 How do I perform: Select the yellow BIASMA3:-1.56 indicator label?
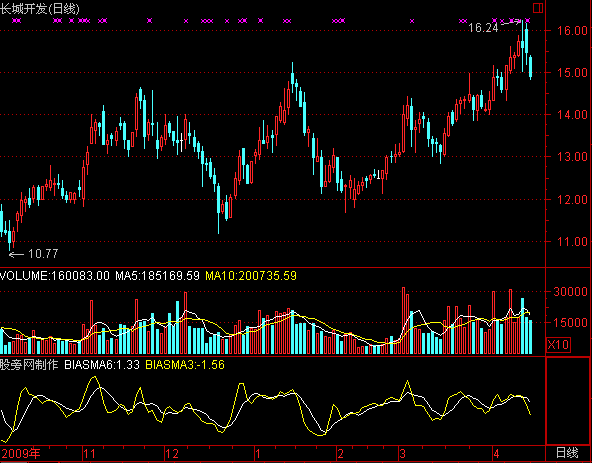185,365
